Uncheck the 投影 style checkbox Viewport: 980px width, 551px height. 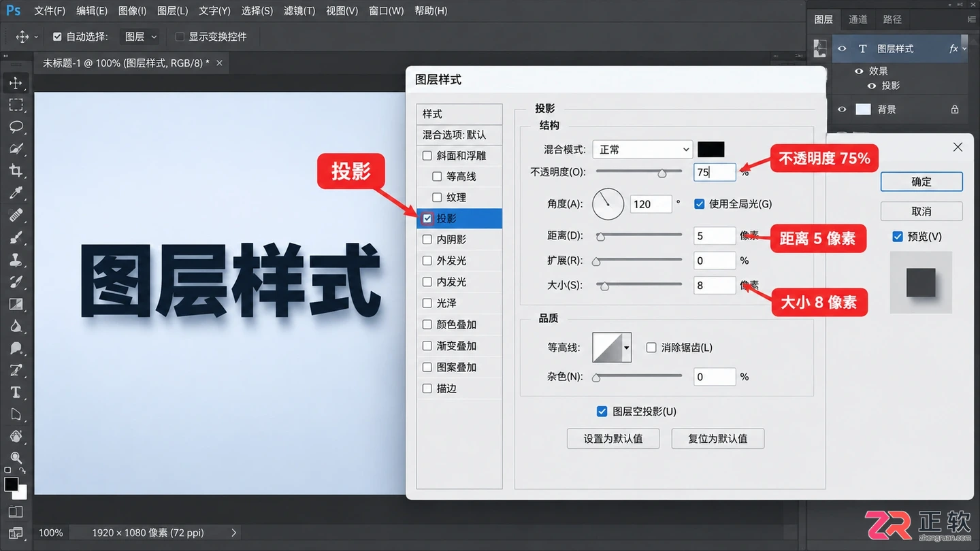tap(427, 218)
